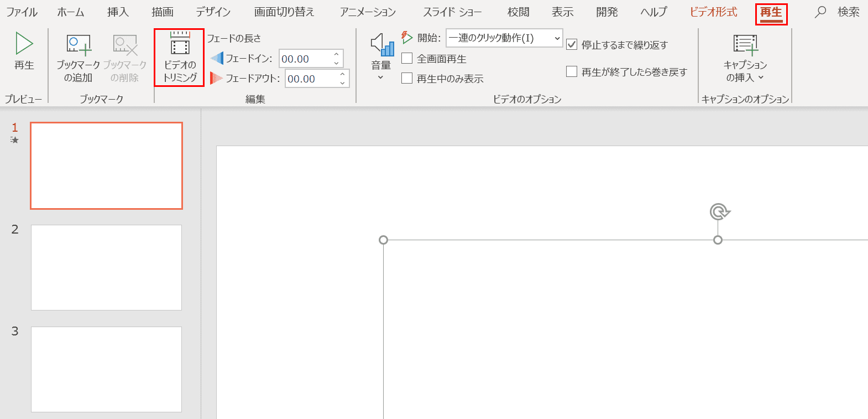The width and height of the screenshot is (868, 419).
Task: Switch to the 画面切り替え (Transitions) tab
Action: [284, 12]
